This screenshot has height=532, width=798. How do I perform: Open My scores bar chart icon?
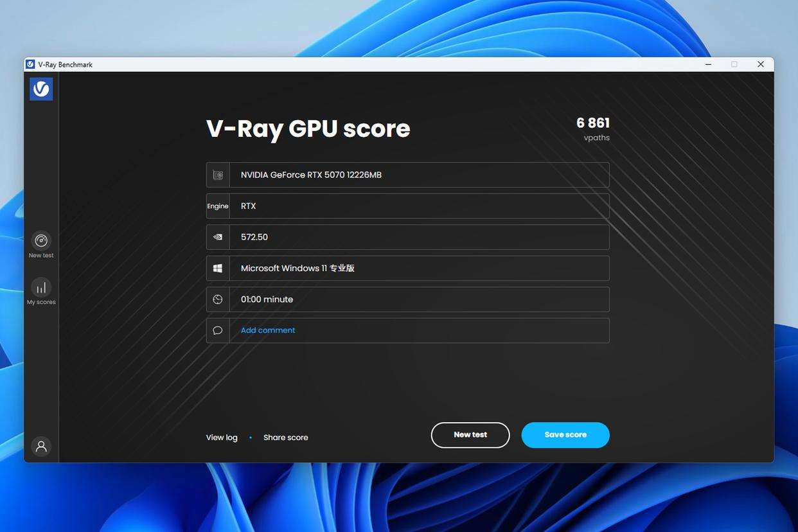[41, 287]
